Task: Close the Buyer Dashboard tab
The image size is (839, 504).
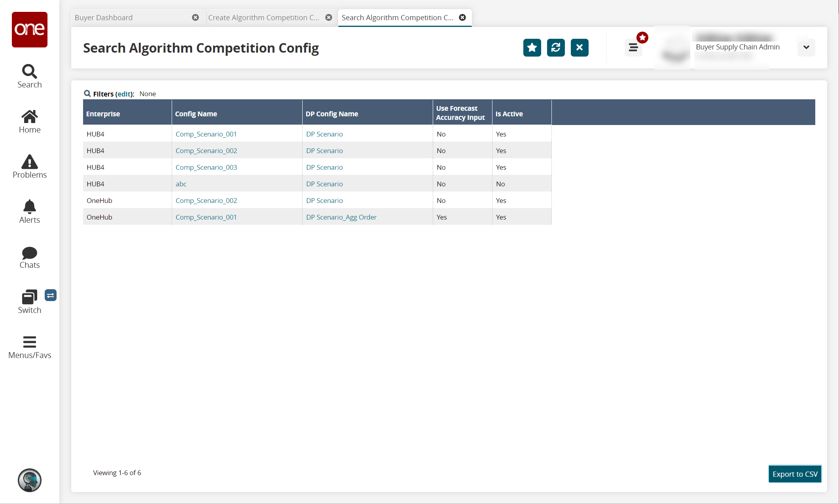Action: click(195, 18)
